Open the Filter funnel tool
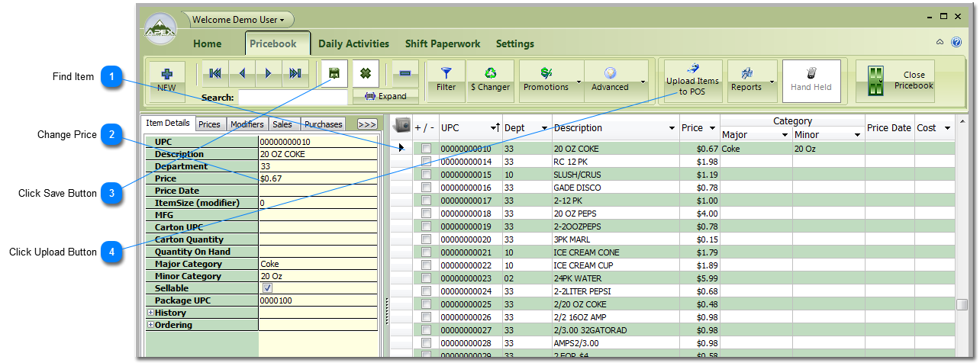The image size is (980, 363). pyautogui.click(x=446, y=79)
